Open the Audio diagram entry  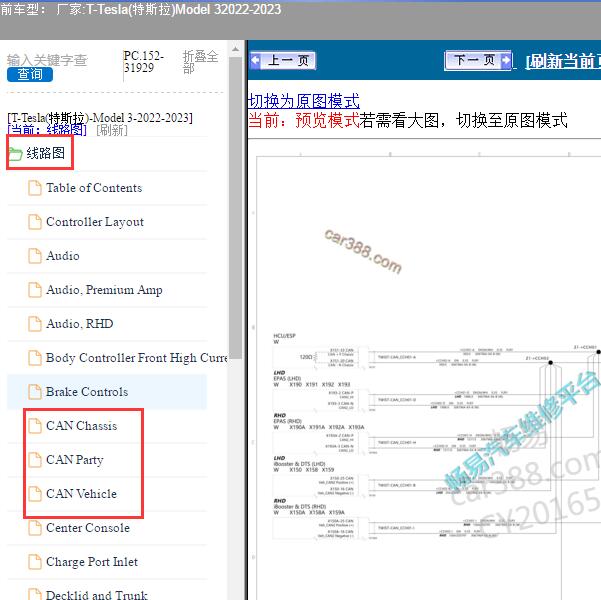(62, 256)
